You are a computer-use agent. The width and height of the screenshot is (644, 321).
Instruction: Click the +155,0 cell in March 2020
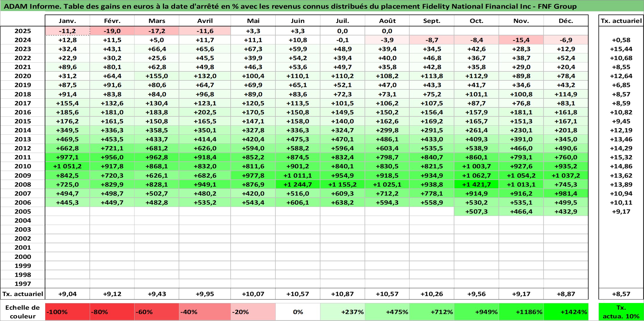coord(157,76)
